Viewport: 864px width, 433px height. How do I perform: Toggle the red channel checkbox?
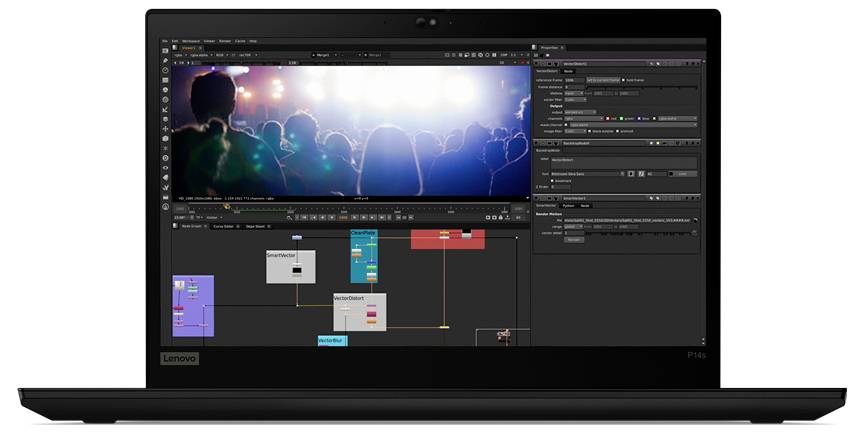pyautogui.click(x=608, y=118)
